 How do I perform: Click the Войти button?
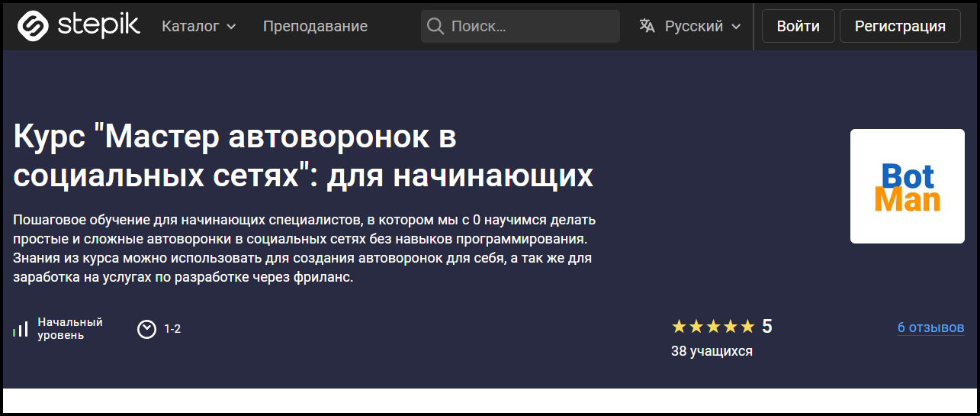point(798,26)
